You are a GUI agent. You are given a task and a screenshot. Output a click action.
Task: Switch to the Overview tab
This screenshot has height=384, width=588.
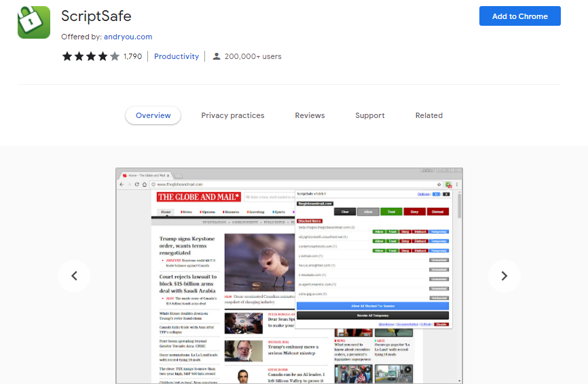click(x=153, y=115)
